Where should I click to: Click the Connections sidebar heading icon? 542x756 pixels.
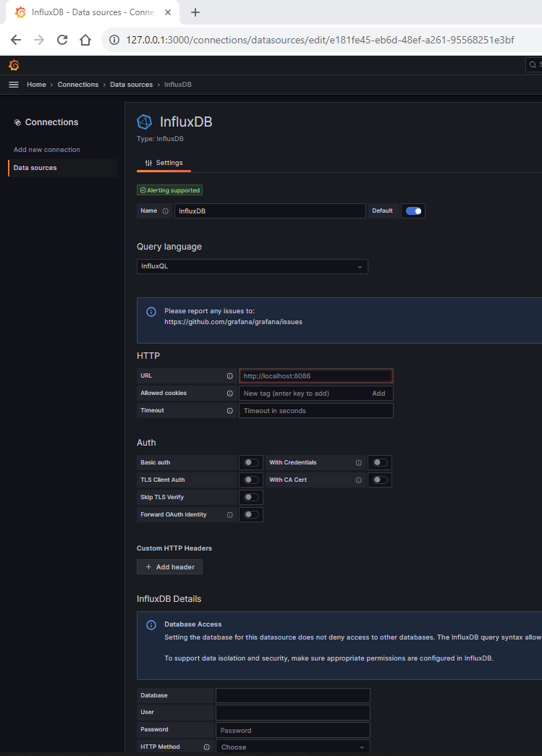coord(18,122)
